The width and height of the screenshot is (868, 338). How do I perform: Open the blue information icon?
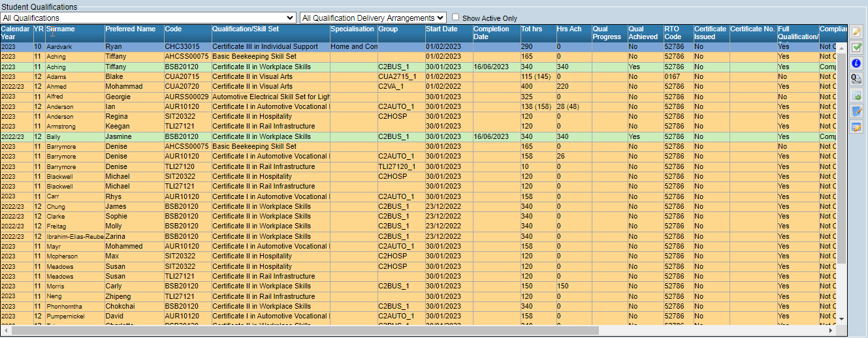[x=856, y=63]
